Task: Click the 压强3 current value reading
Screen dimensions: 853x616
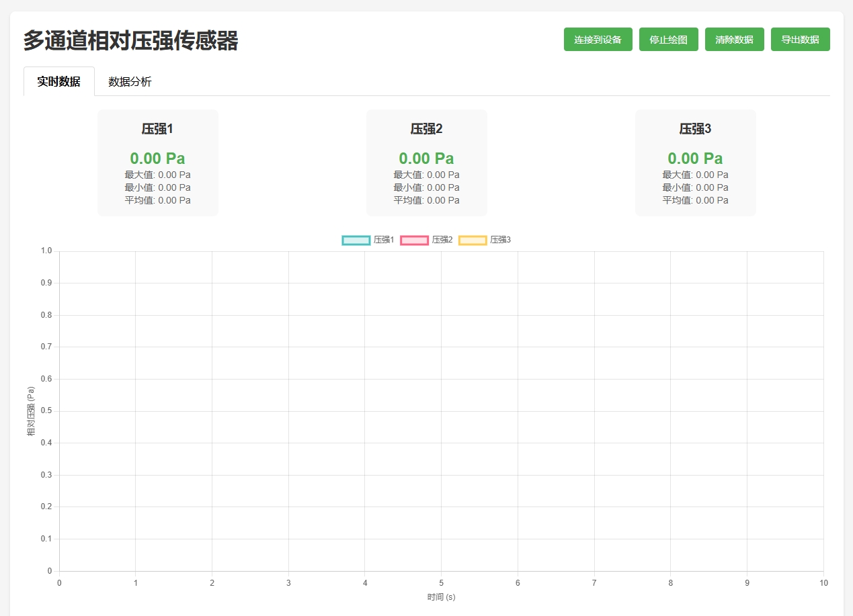Action: click(x=695, y=159)
